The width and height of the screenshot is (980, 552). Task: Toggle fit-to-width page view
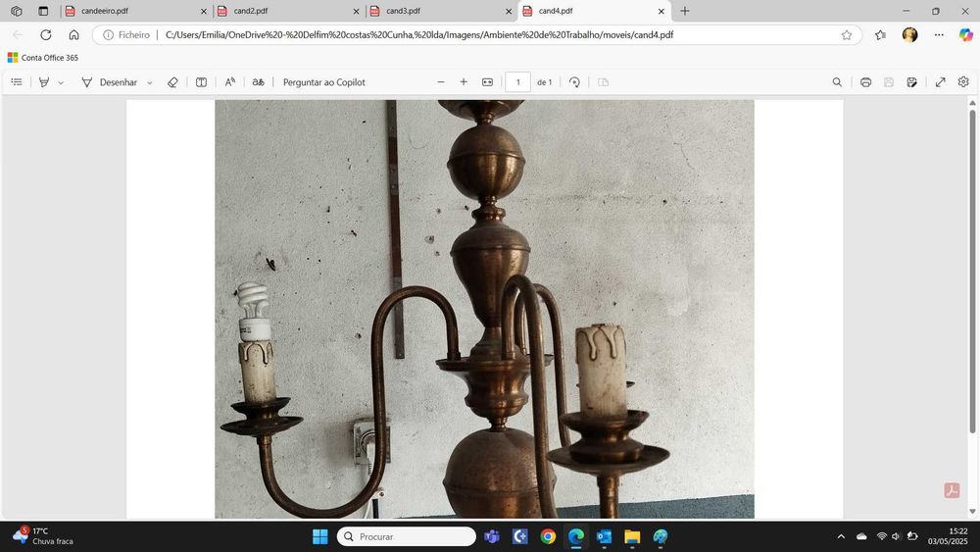[487, 82]
